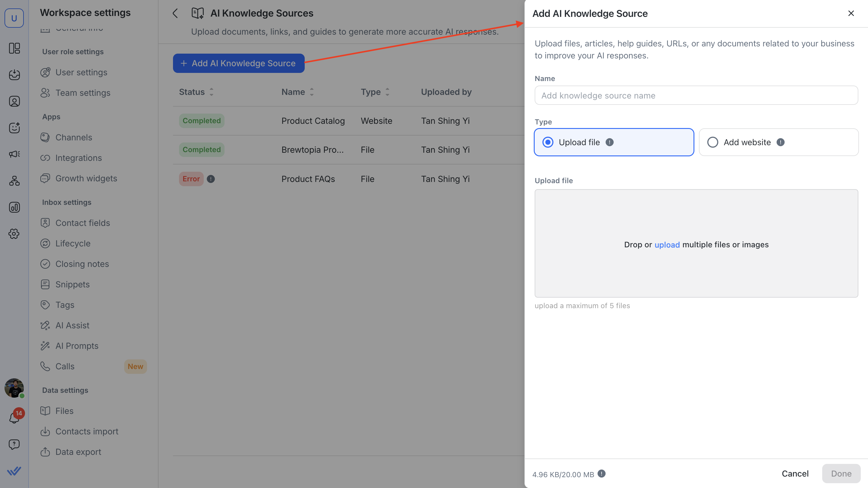The image size is (868, 488).
Task: Click the knowledge source name field
Action: 696,95
